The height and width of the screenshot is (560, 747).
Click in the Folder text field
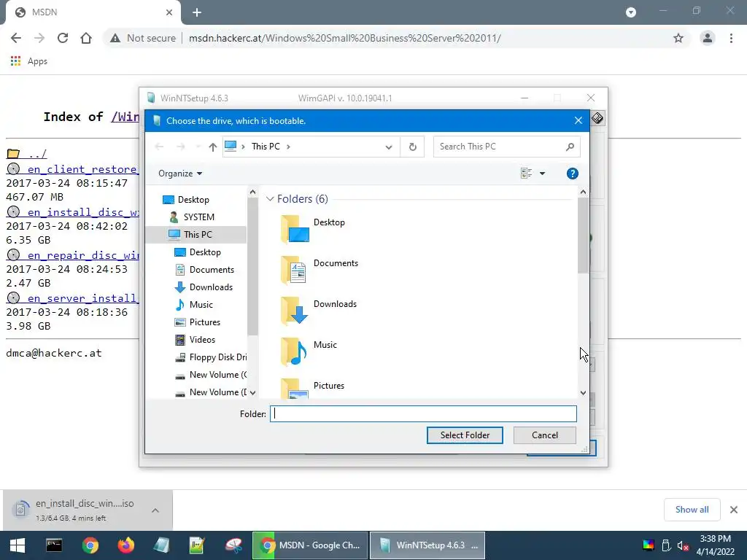423,414
